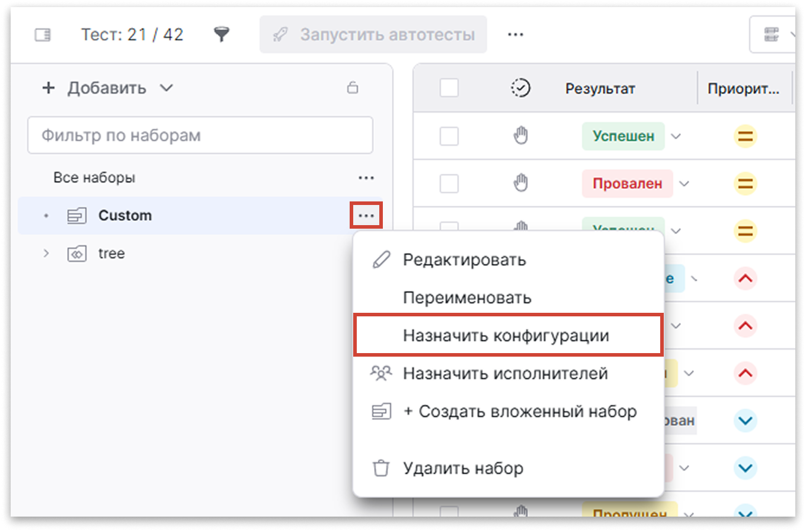Open the toolbar three-dots menu

click(516, 34)
